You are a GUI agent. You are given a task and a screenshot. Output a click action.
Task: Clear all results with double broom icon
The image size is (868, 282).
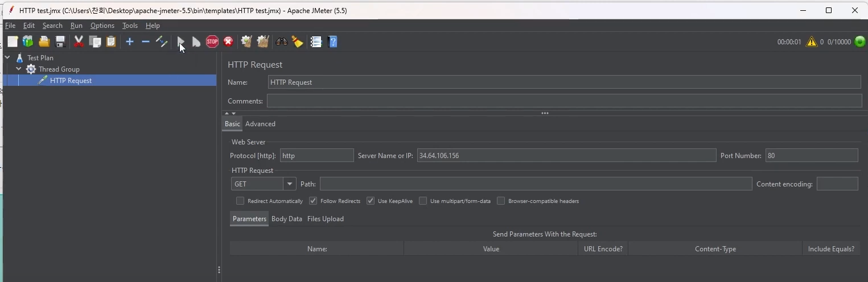pyautogui.click(x=262, y=42)
